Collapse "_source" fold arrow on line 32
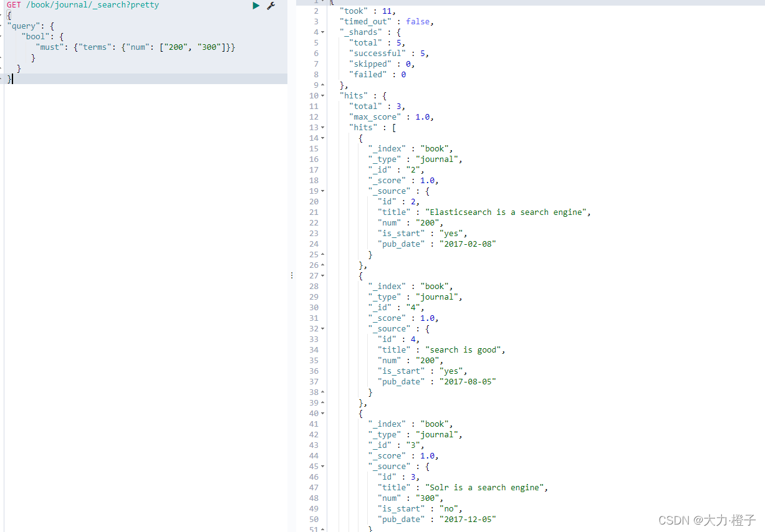The height and width of the screenshot is (532, 765). tap(322, 329)
